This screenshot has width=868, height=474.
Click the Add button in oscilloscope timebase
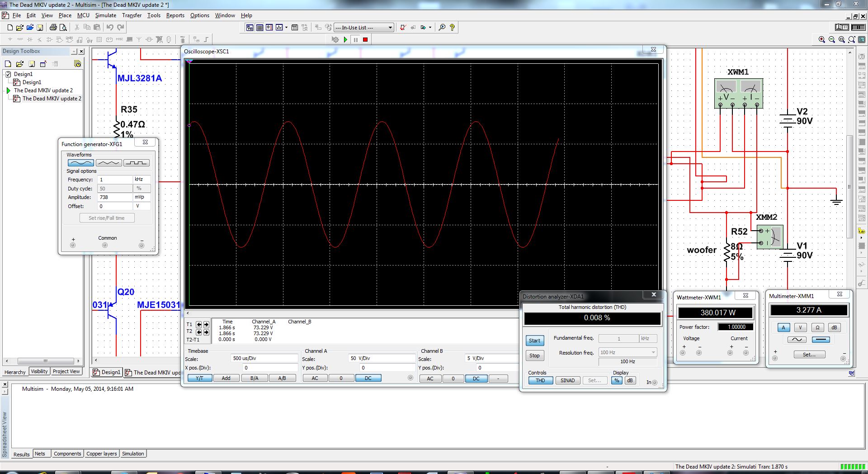coord(226,378)
